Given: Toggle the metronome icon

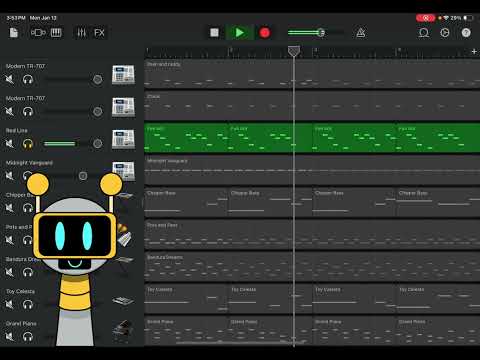Looking at the screenshot, I should 361,33.
